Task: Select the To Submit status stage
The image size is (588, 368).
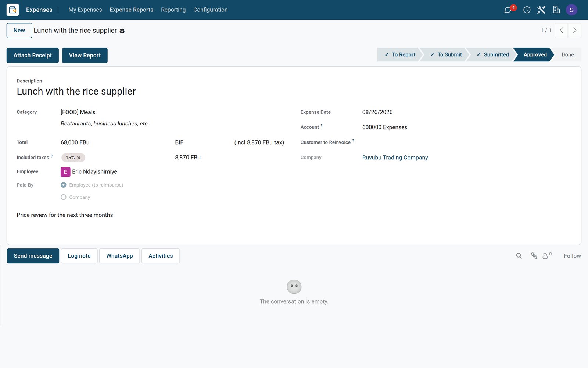Action: (x=445, y=54)
